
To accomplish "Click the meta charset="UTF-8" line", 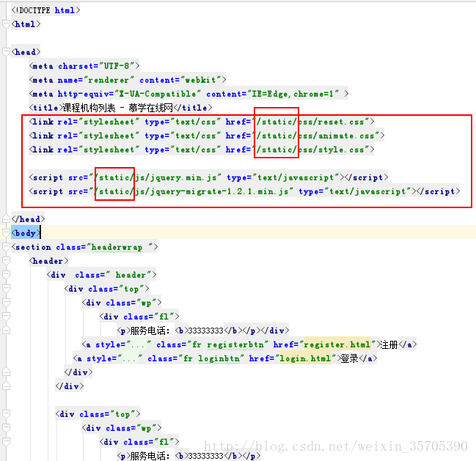I will [84, 66].
